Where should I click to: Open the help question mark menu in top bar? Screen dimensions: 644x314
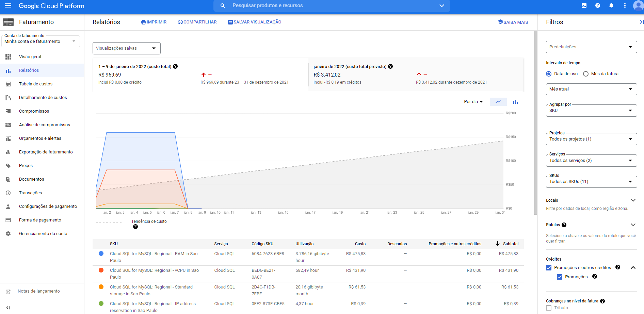(598, 6)
